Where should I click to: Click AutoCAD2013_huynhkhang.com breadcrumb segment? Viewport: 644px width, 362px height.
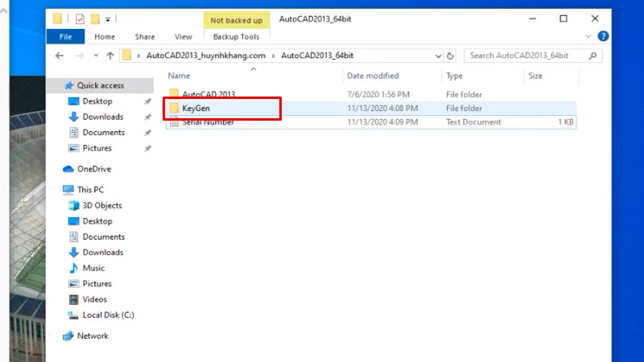207,56
